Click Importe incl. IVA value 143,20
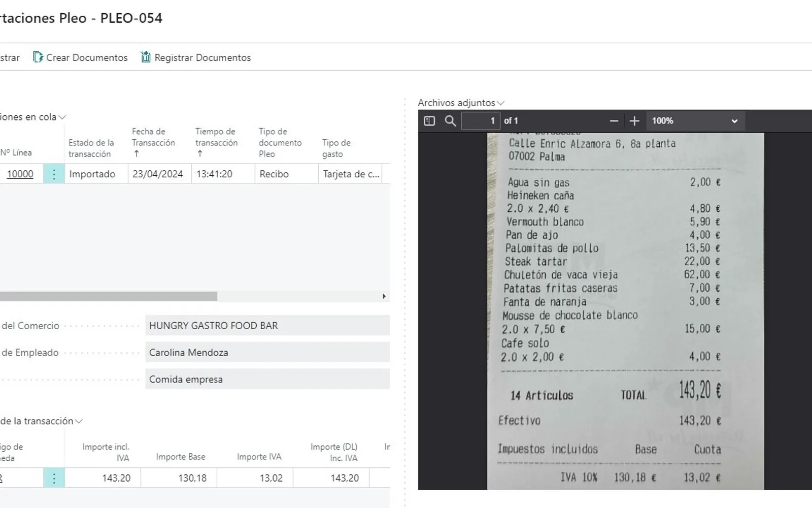The height and width of the screenshot is (508, 812). (x=103, y=478)
